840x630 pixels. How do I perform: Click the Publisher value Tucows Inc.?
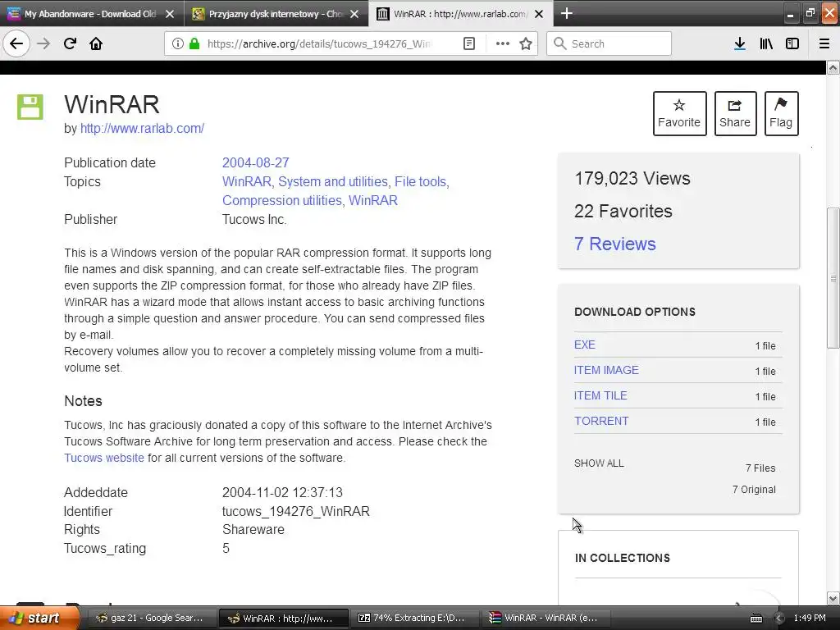coord(254,220)
